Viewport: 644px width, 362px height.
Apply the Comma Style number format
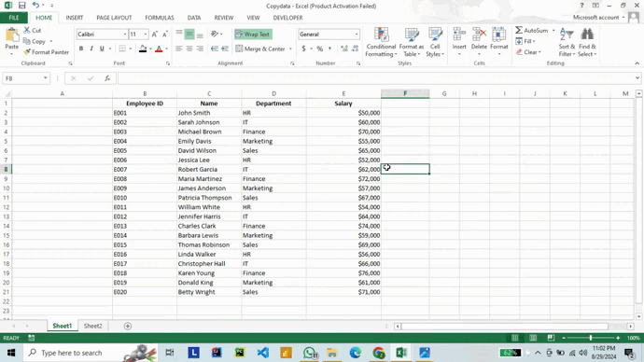point(329,49)
